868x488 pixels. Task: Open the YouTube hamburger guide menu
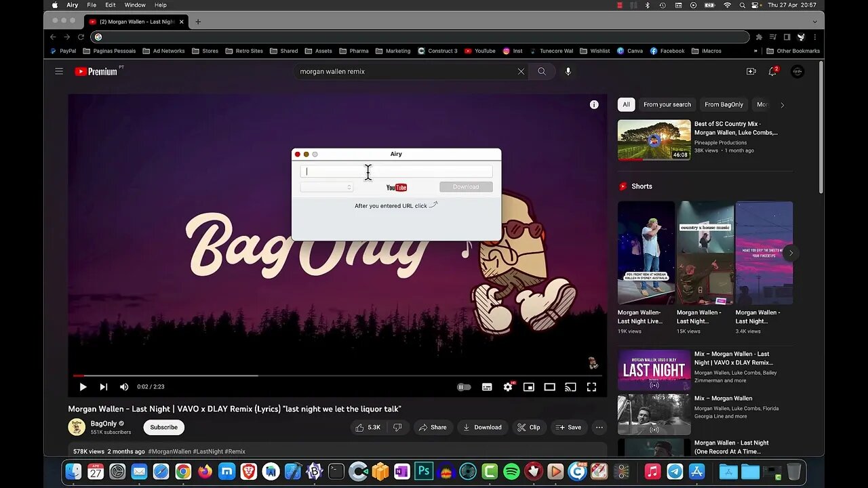(59, 71)
